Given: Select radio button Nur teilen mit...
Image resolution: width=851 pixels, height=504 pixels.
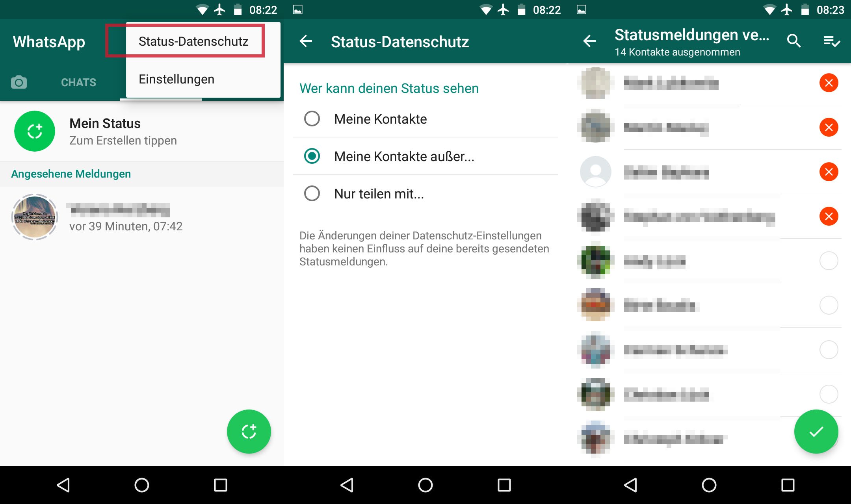Looking at the screenshot, I should tap(312, 193).
